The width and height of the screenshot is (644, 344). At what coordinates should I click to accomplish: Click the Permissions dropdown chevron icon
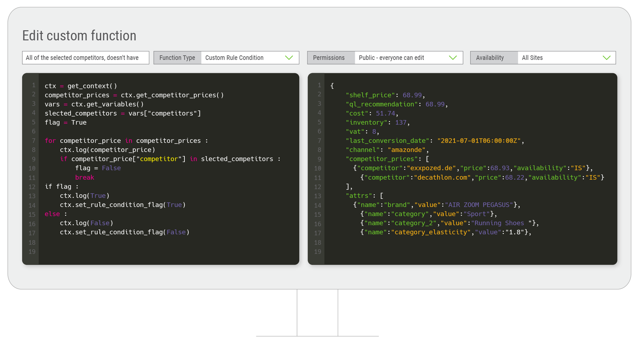click(453, 58)
